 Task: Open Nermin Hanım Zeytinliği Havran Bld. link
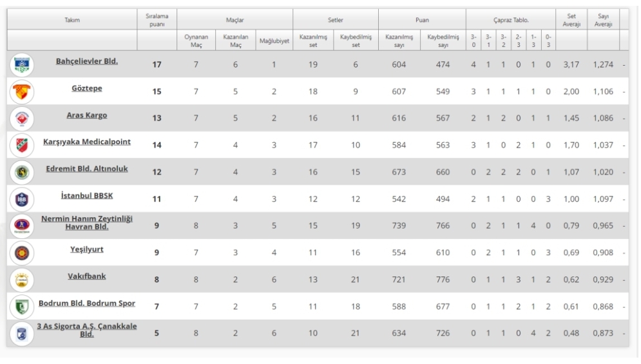87,223
